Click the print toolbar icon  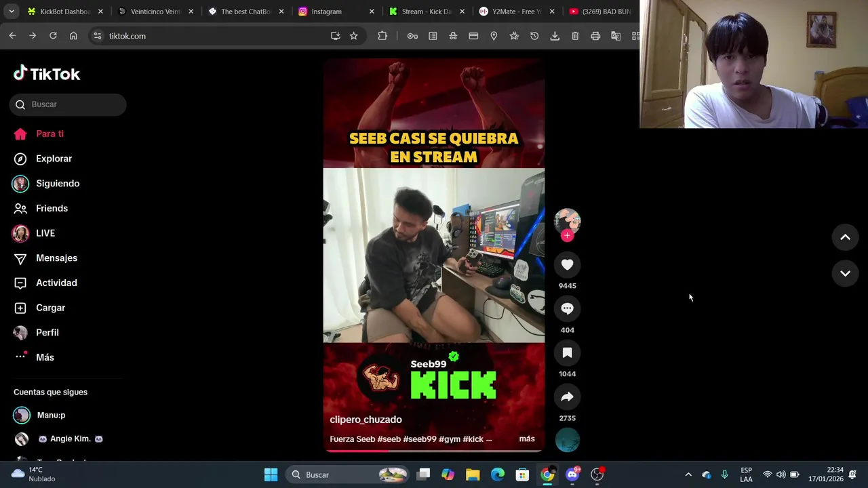(x=595, y=36)
